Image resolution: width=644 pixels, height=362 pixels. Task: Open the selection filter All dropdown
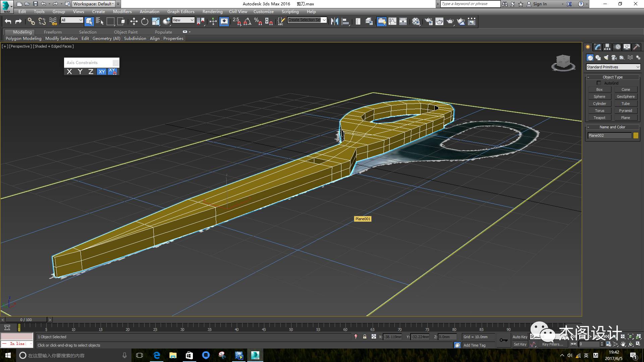(72, 20)
